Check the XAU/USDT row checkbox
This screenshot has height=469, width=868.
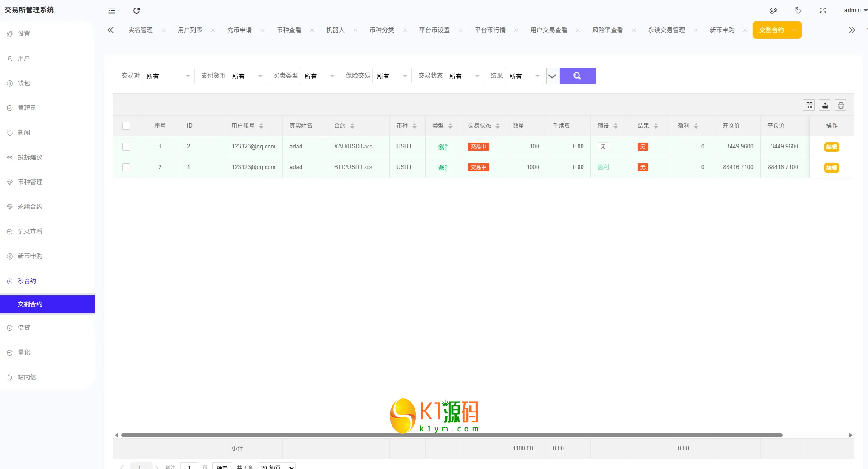[x=126, y=147]
